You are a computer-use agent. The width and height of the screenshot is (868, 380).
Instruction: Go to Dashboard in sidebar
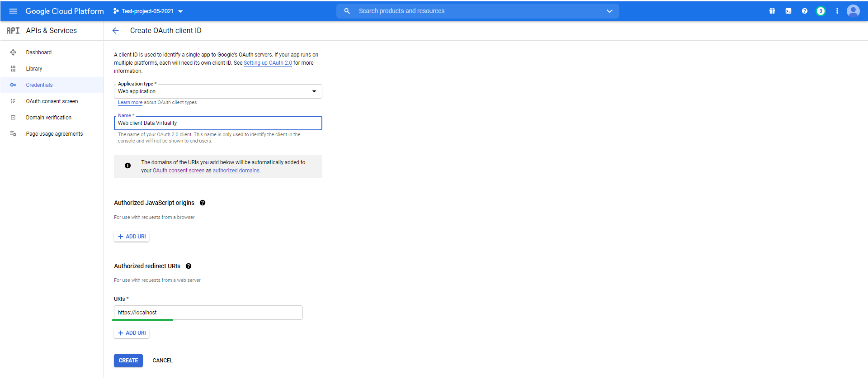(x=39, y=52)
